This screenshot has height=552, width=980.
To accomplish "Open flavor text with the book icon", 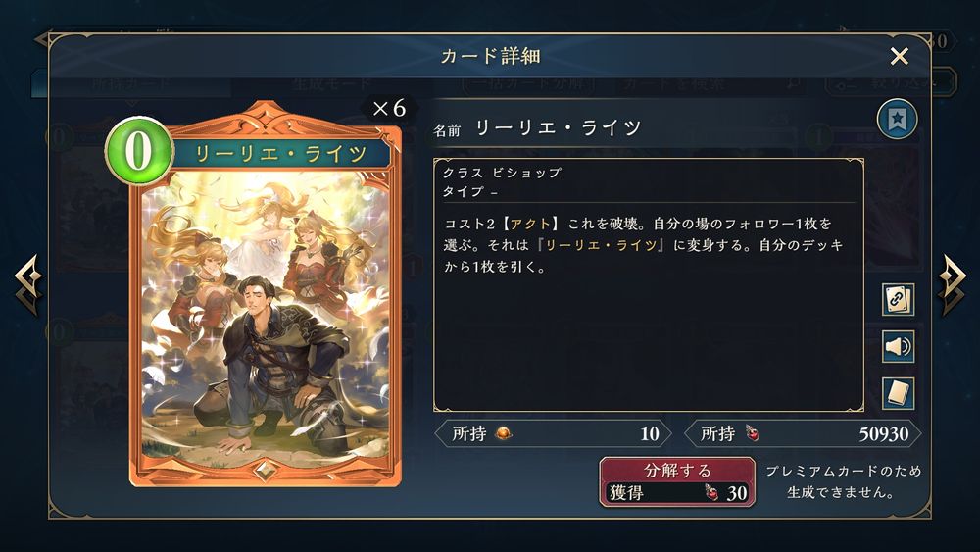I will [x=898, y=393].
